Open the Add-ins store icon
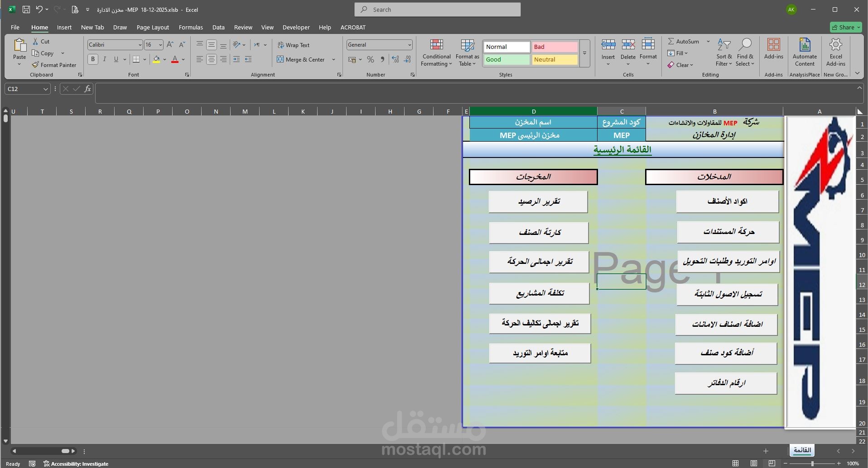 pos(774,45)
